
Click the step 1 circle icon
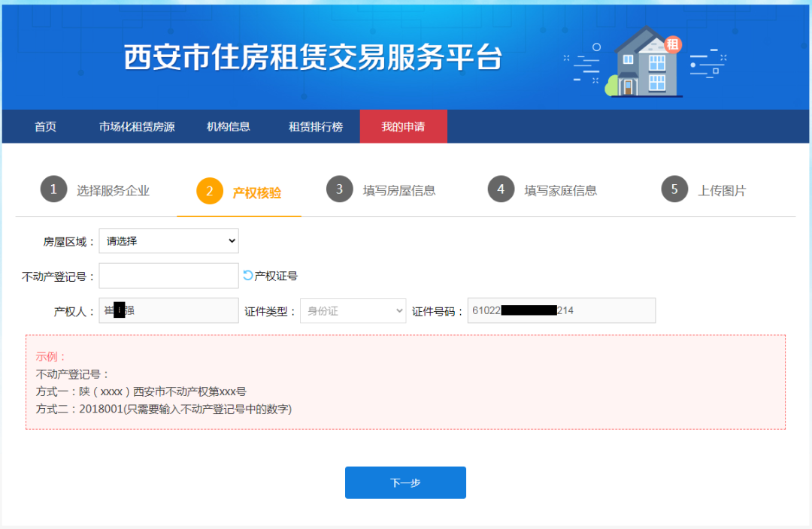[x=53, y=189]
